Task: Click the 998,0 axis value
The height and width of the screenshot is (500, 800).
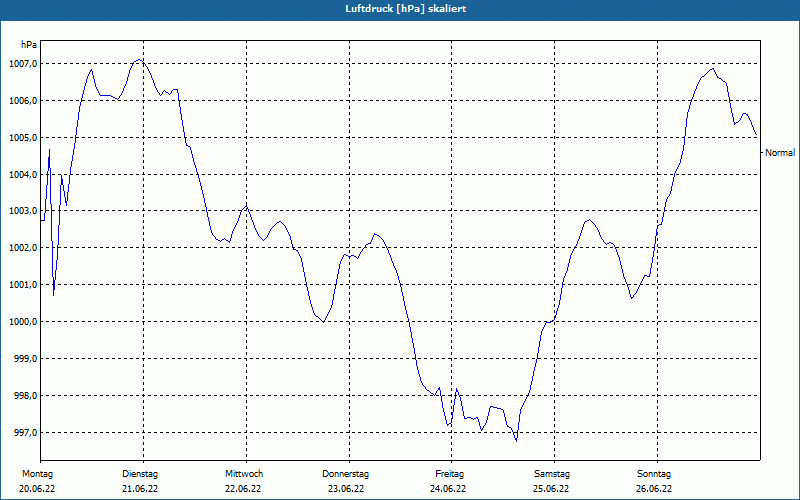Action: (25, 396)
